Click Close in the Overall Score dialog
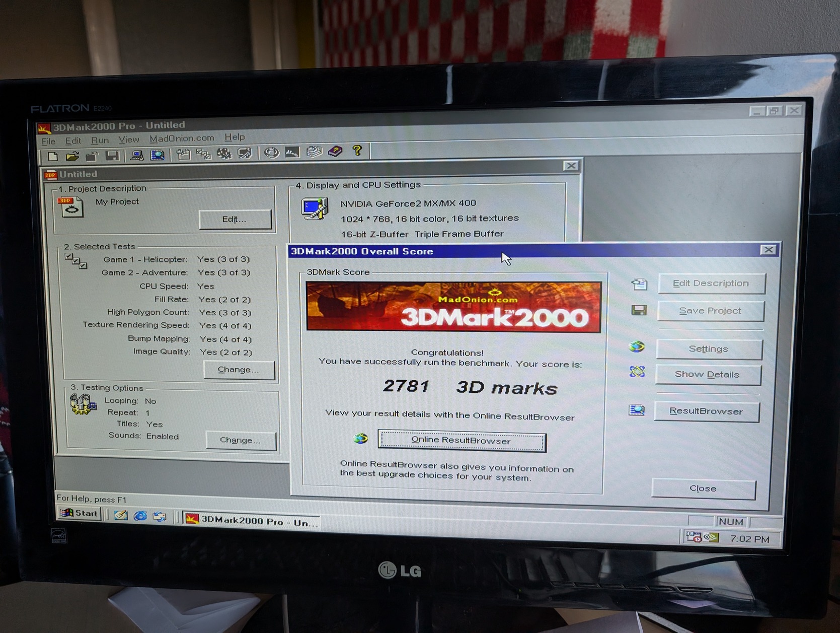 click(703, 488)
